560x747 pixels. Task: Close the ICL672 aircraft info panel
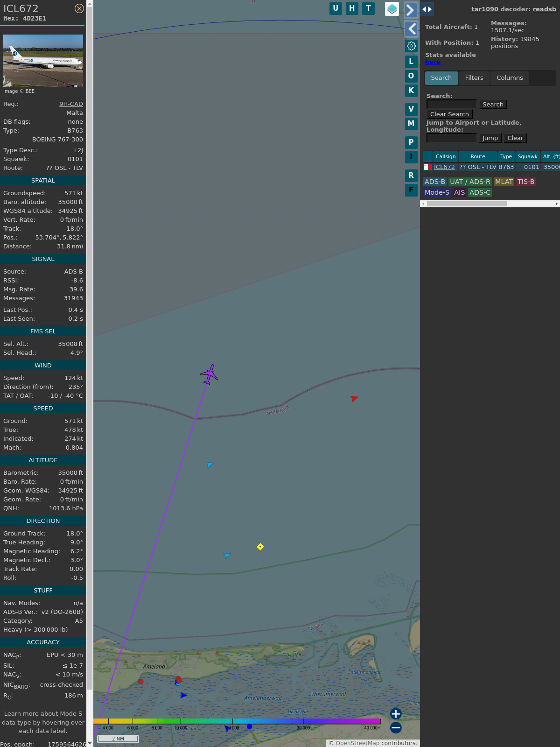[x=79, y=8]
